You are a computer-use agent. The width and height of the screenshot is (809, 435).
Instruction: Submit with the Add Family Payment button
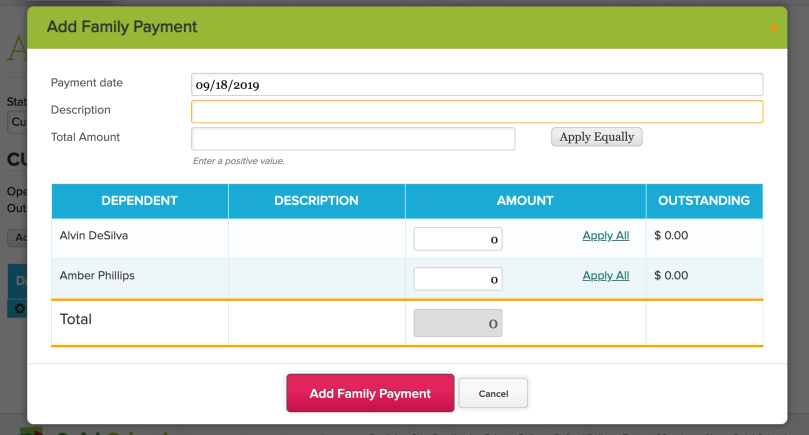pyautogui.click(x=370, y=393)
